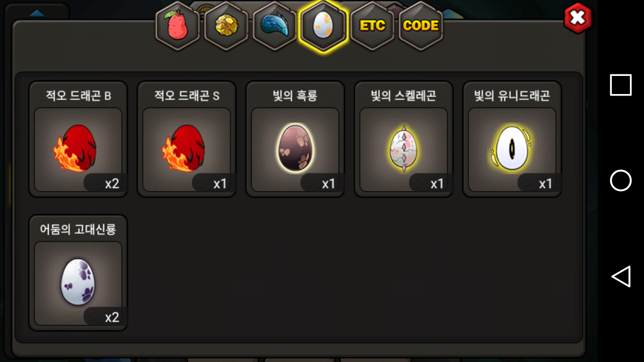Tap the x1 count on 빛의 유니드래곤

(x=545, y=184)
